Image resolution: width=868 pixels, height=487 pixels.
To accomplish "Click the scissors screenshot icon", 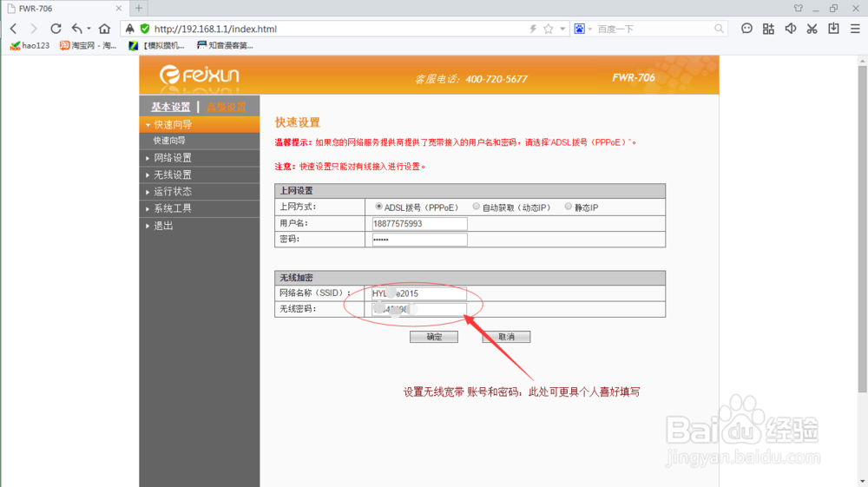I will coord(812,29).
